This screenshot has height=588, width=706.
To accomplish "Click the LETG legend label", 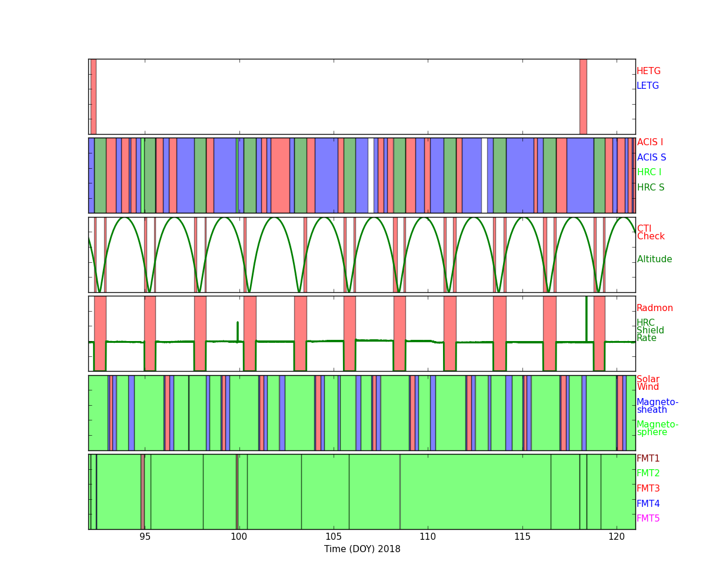I will click(x=647, y=86).
